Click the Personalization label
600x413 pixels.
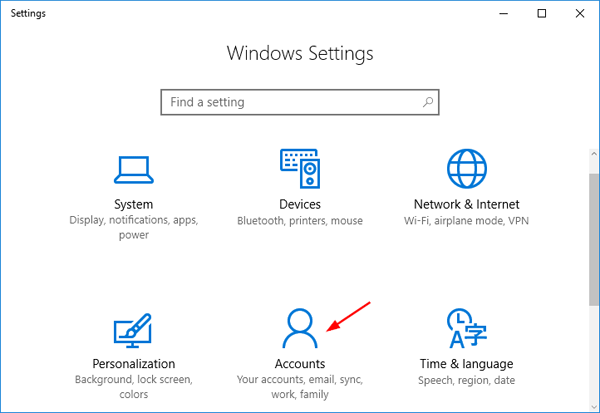coord(134,364)
